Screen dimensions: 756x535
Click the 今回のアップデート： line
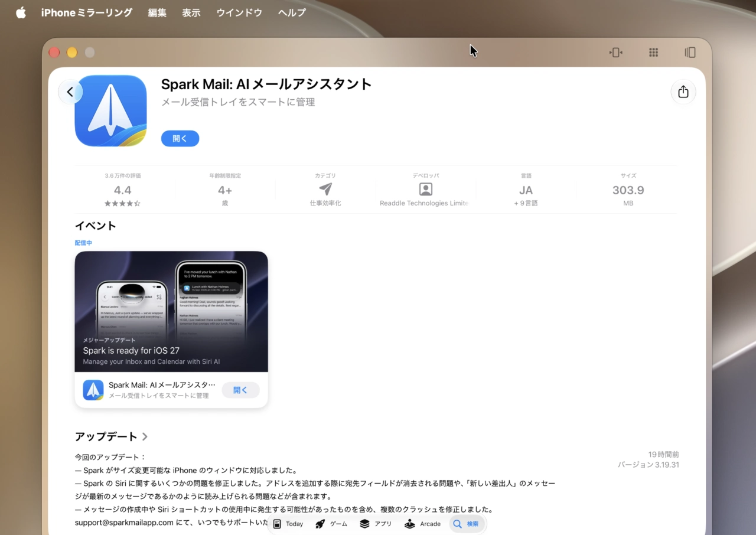(110, 457)
